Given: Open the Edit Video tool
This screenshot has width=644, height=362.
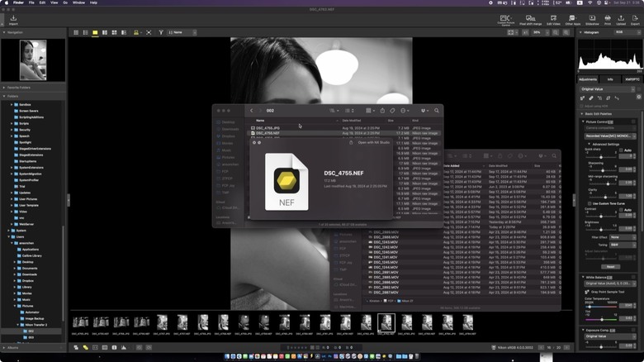Looking at the screenshot, I should click(x=553, y=20).
